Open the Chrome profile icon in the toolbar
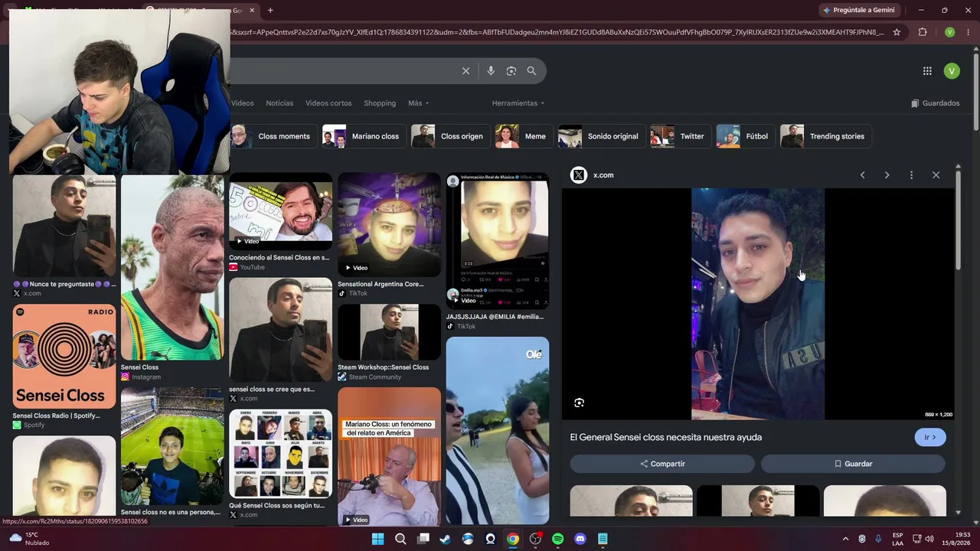Viewport: 980px width, 551px height. (949, 32)
